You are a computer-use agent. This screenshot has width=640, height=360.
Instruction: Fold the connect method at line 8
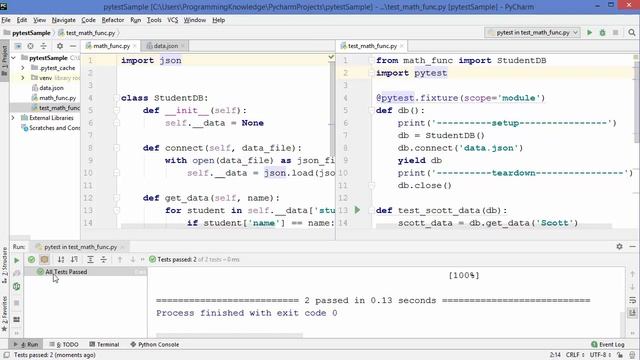pyautogui.click(x=116, y=148)
